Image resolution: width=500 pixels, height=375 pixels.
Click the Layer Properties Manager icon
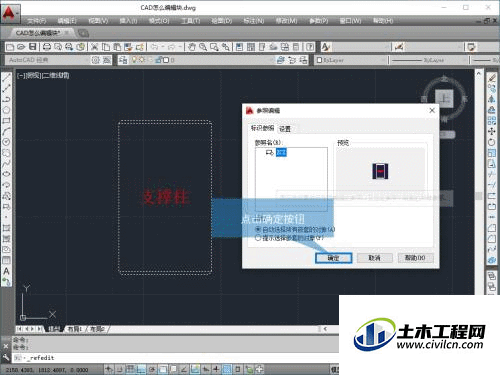coord(123,60)
